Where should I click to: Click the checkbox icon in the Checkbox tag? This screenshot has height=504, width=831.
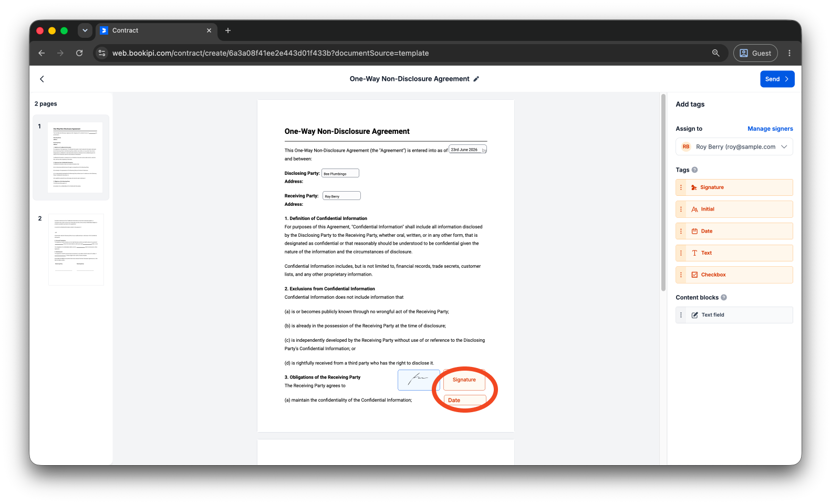tap(694, 275)
